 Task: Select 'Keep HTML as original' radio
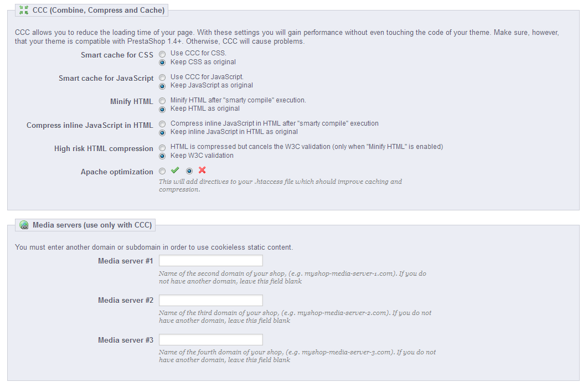[x=162, y=109]
